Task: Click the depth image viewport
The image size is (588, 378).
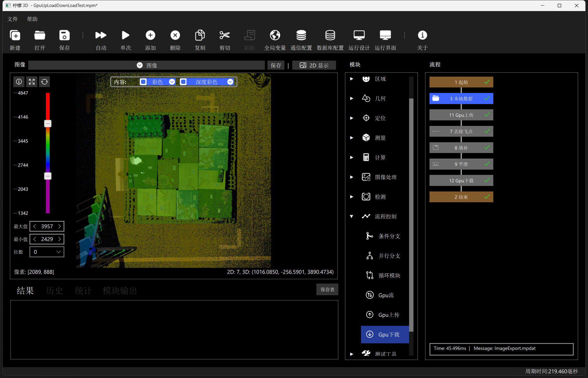Action: point(174,170)
